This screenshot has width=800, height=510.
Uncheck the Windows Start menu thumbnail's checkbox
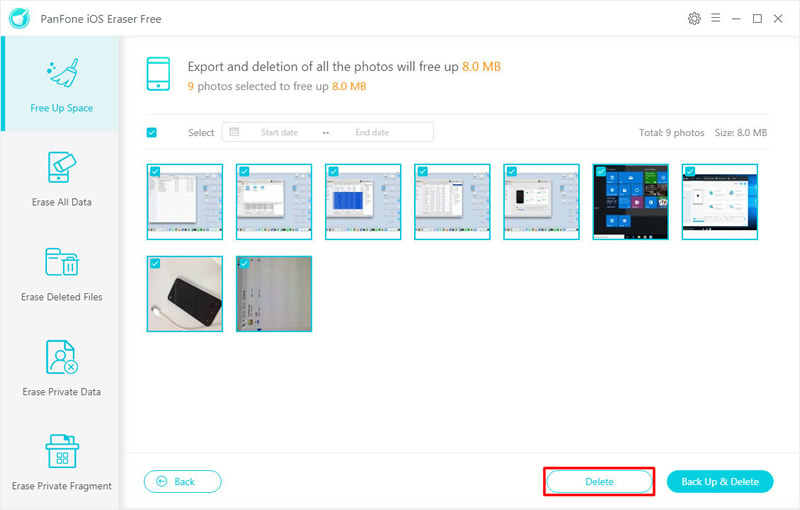pos(601,171)
